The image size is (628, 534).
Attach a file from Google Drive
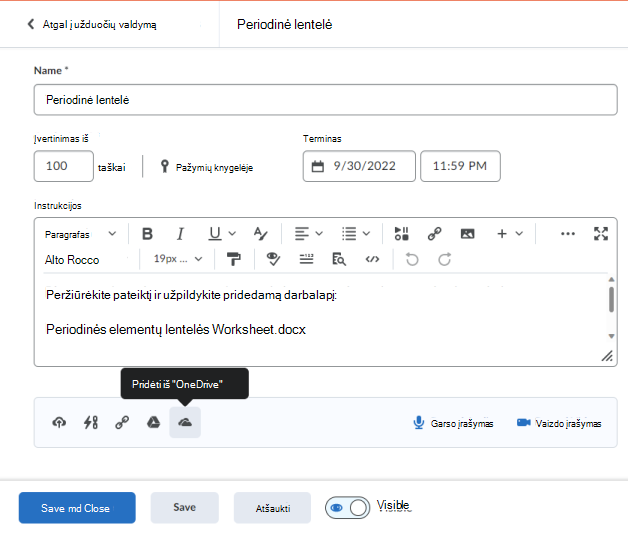point(153,423)
